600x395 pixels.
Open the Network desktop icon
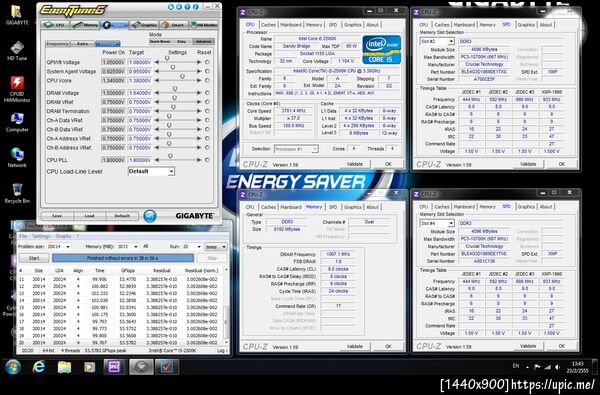[17, 158]
